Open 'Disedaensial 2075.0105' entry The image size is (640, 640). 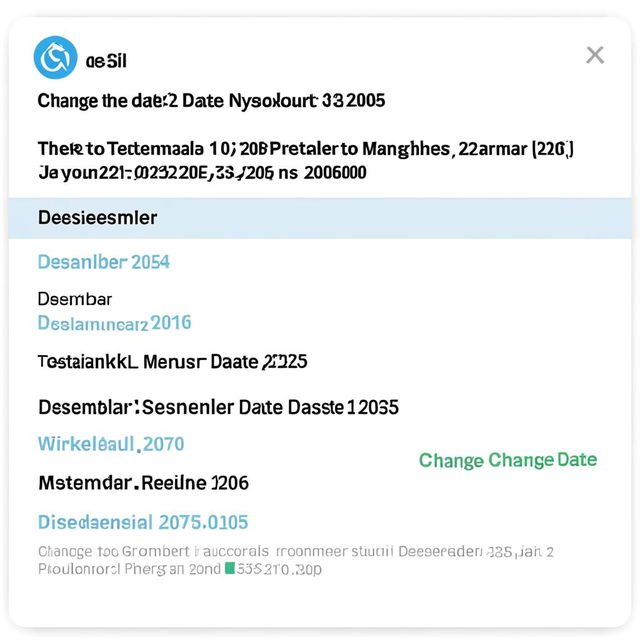click(x=143, y=522)
